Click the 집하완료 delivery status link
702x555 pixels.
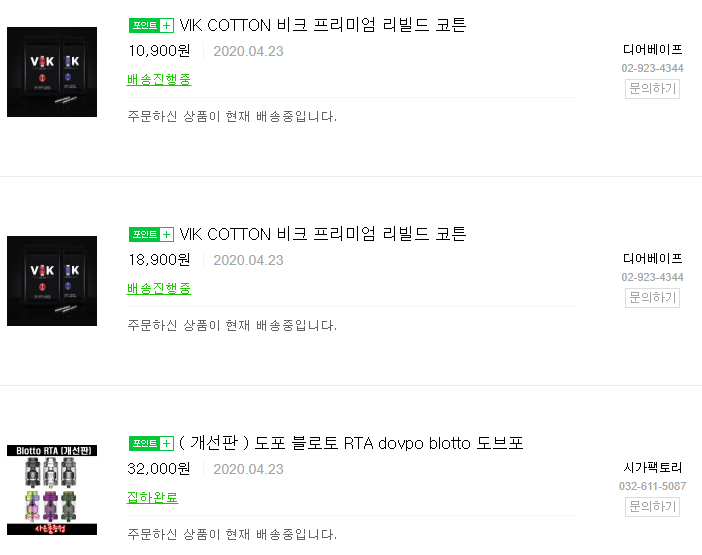152,497
